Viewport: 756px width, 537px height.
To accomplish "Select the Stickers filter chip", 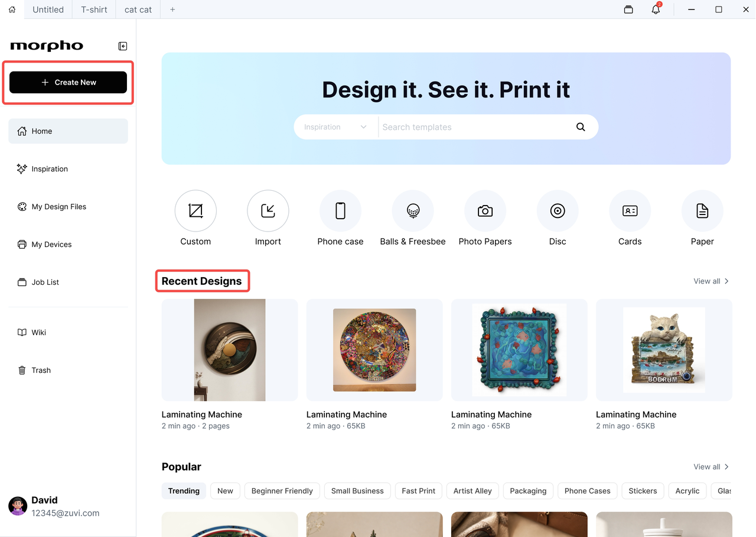I will click(x=643, y=491).
